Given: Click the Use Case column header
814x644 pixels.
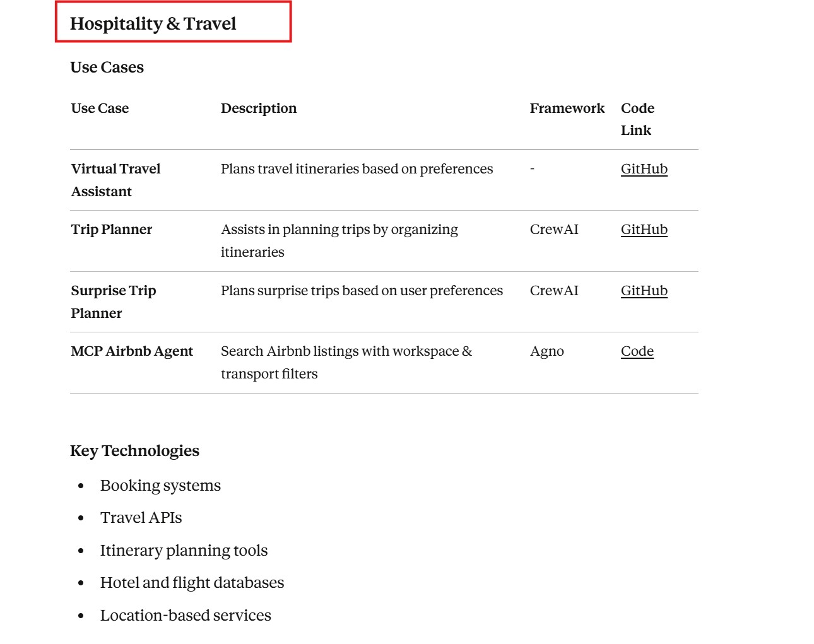Looking at the screenshot, I should click(x=100, y=108).
